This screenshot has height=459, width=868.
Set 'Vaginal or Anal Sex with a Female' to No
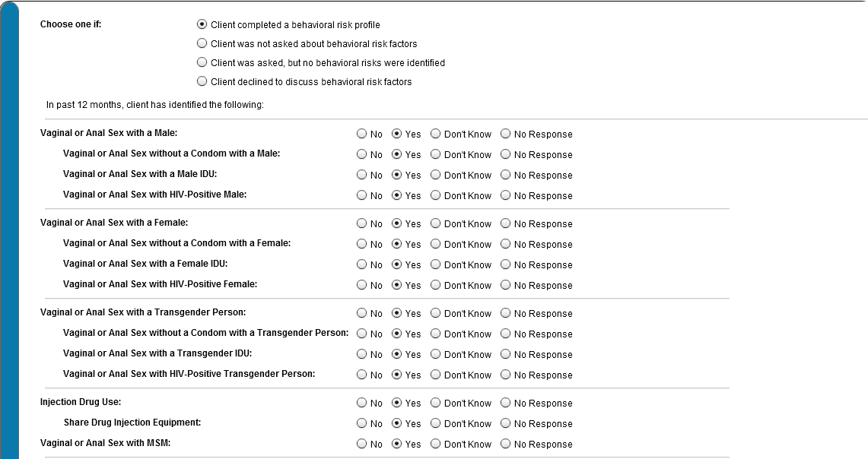[361, 223]
